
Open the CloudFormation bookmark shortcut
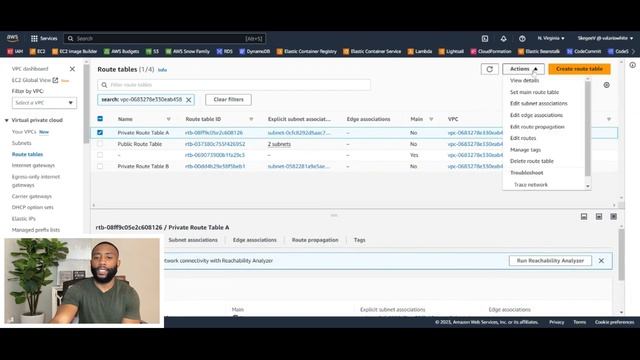491,51
